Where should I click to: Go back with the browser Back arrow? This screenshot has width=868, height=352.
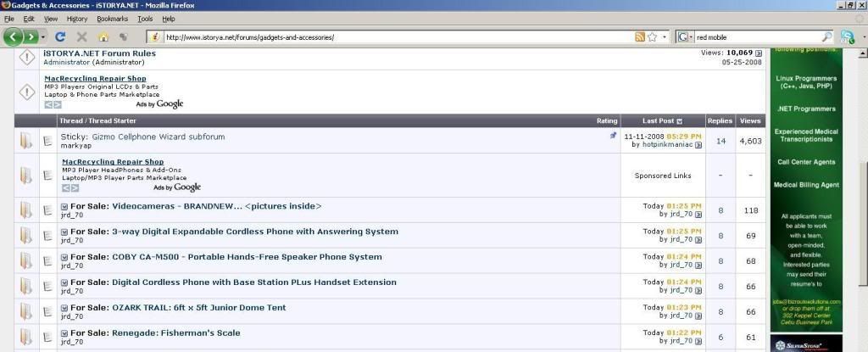(x=12, y=37)
